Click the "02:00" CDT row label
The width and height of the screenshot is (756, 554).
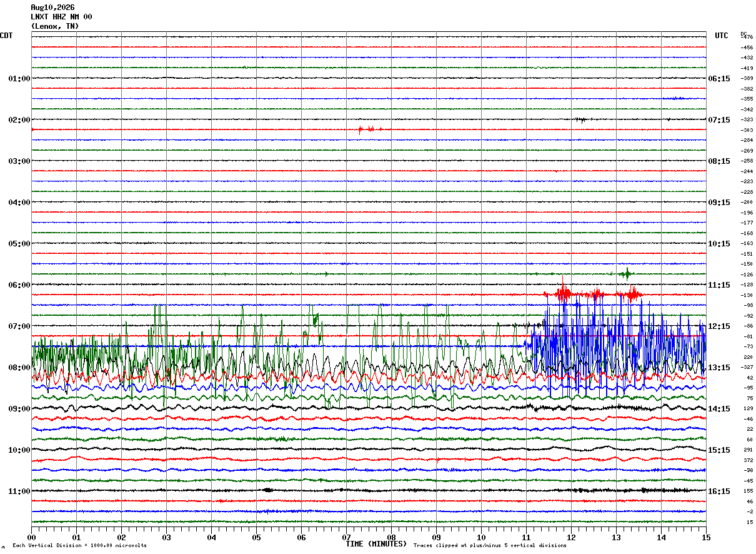click(x=19, y=120)
